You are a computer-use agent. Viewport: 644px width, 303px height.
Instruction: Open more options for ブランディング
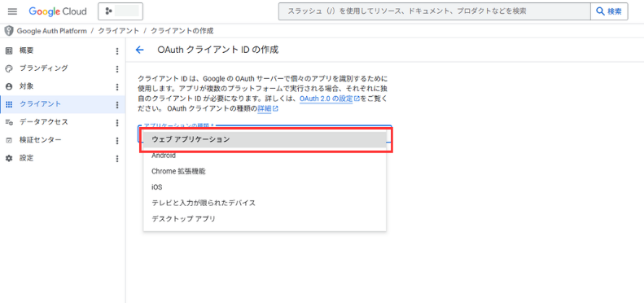click(x=117, y=68)
